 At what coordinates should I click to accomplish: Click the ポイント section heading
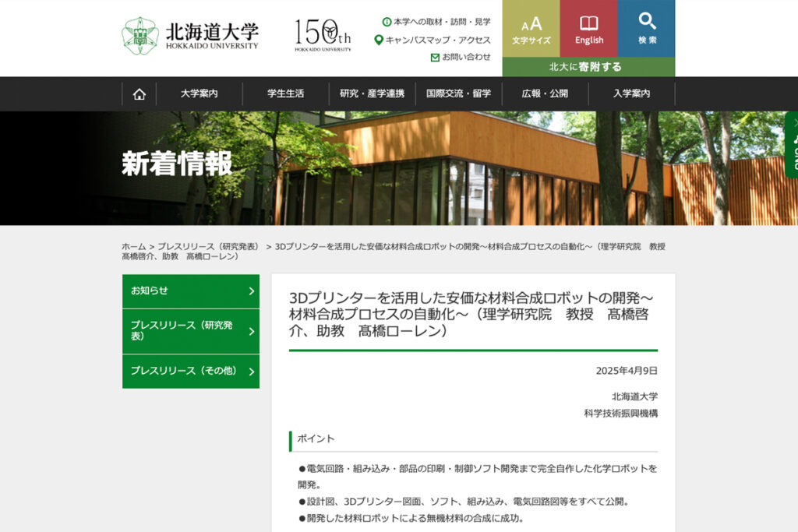(x=316, y=439)
